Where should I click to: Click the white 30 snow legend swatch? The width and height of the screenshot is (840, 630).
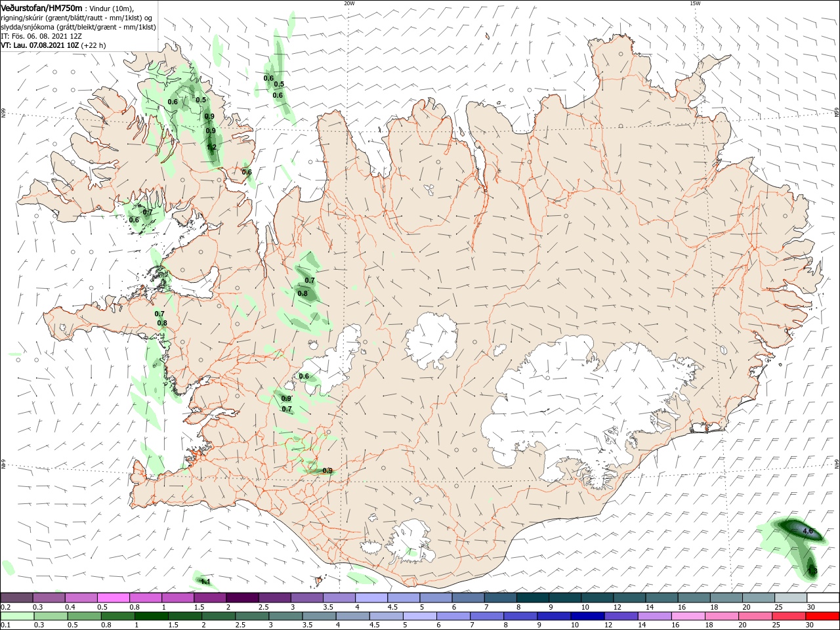824,598
